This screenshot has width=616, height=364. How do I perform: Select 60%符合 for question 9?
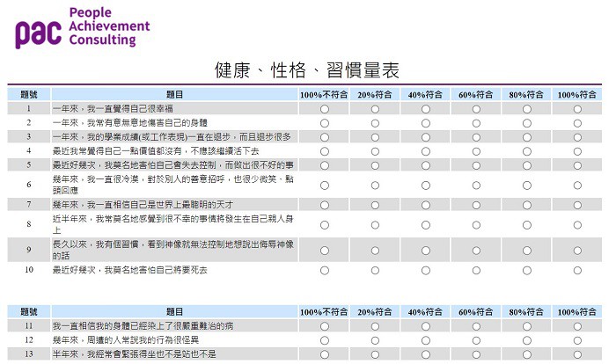[476, 250]
